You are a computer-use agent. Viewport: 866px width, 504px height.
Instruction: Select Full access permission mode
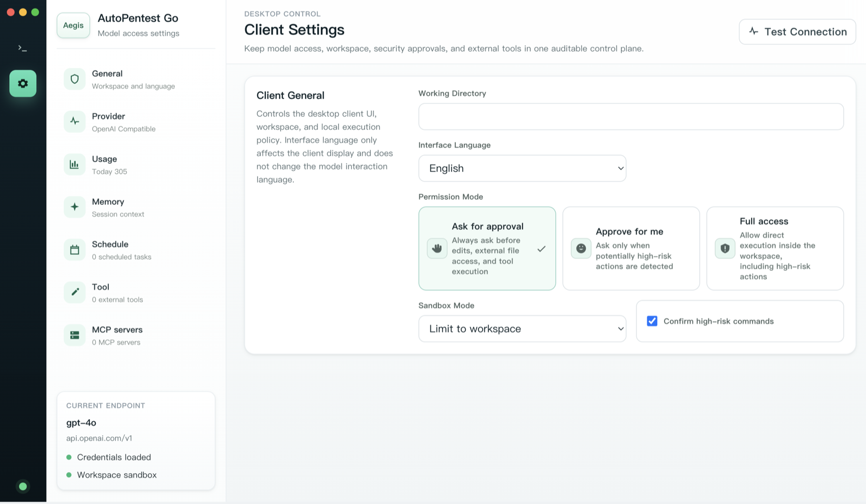coord(775,248)
